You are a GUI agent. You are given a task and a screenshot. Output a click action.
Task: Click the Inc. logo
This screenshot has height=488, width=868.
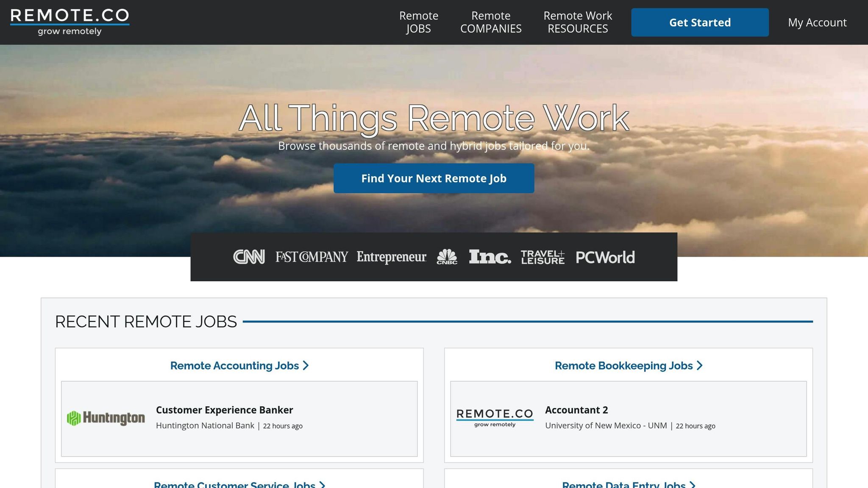pos(490,257)
